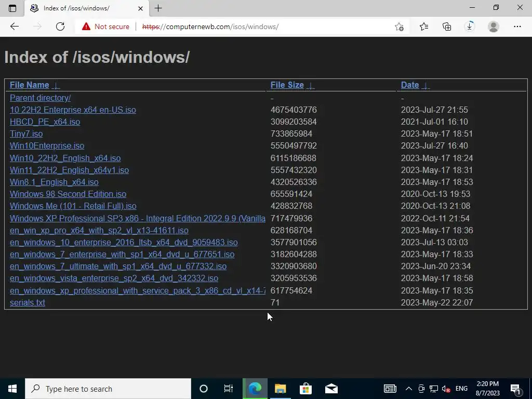Screen dimensions: 532x399
Task: Show hidden tray icons chevron
Action: pyautogui.click(x=409, y=389)
